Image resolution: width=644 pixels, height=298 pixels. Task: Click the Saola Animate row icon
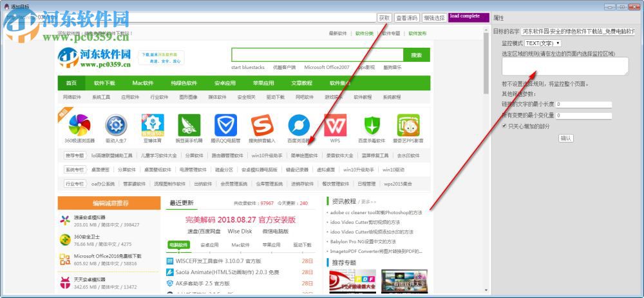pos(169,272)
